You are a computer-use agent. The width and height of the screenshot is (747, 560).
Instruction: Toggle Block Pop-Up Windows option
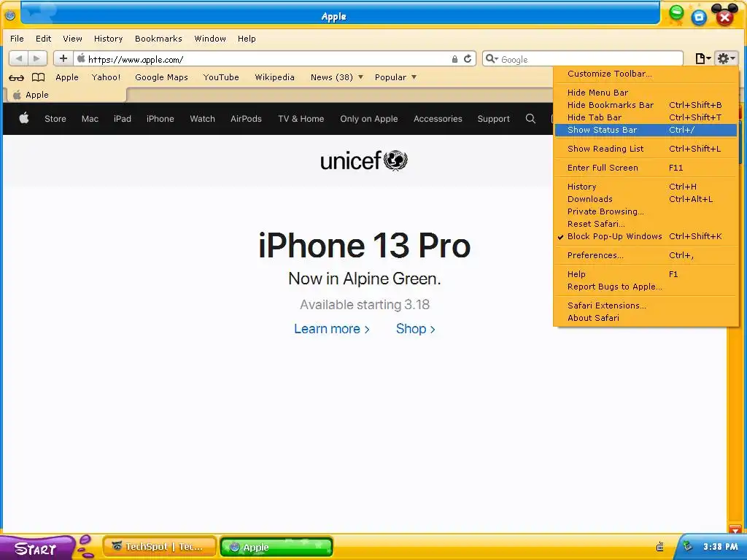[645, 236]
